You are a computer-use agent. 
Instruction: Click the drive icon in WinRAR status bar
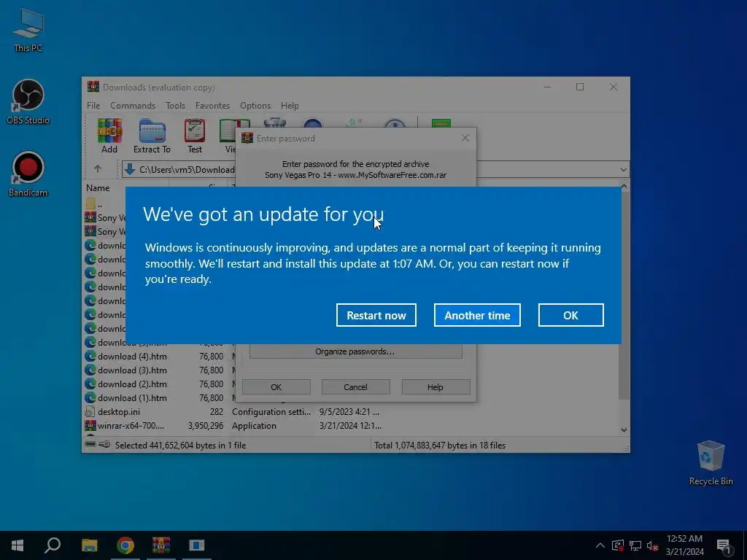(x=90, y=445)
